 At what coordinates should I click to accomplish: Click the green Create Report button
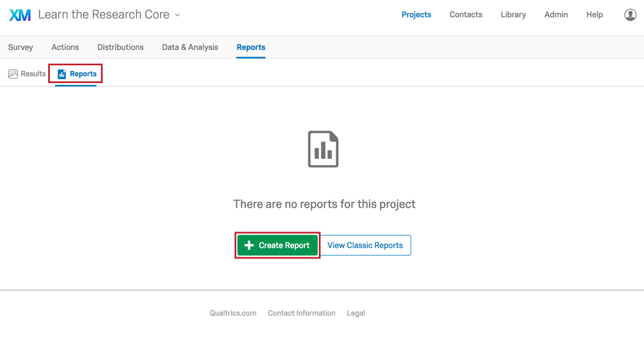[x=277, y=245]
